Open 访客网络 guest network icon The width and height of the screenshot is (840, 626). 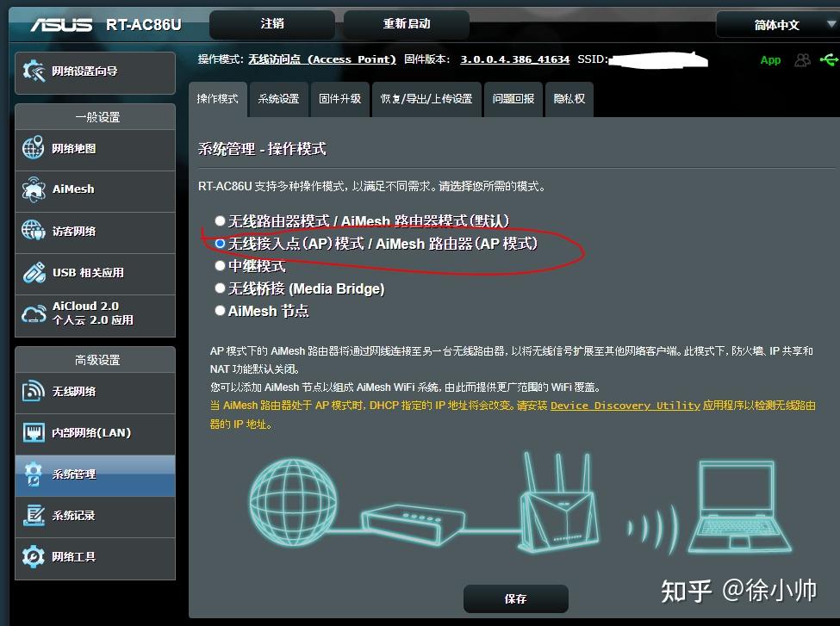[34, 231]
